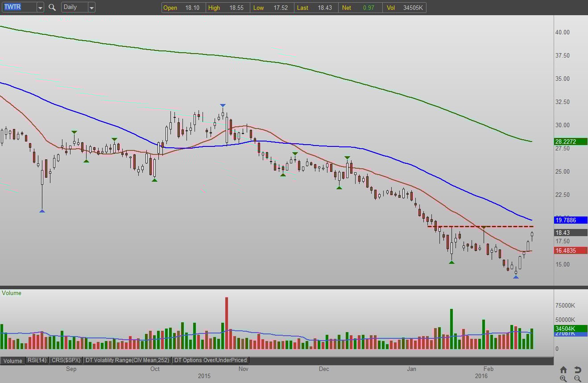Click the blue 19.7886 moving average price label

pos(571,220)
